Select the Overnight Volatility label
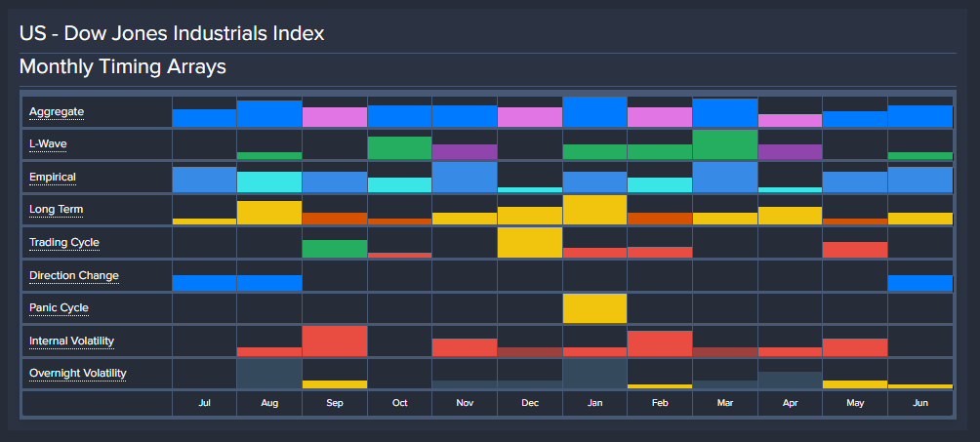The width and height of the screenshot is (980, 442). point(78,374)
